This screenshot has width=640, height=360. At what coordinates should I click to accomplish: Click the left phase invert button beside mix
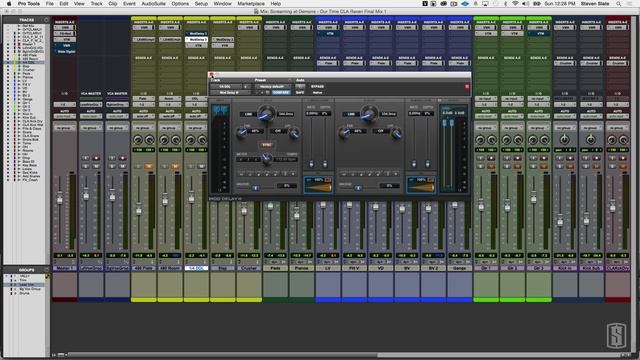(328, 180)
